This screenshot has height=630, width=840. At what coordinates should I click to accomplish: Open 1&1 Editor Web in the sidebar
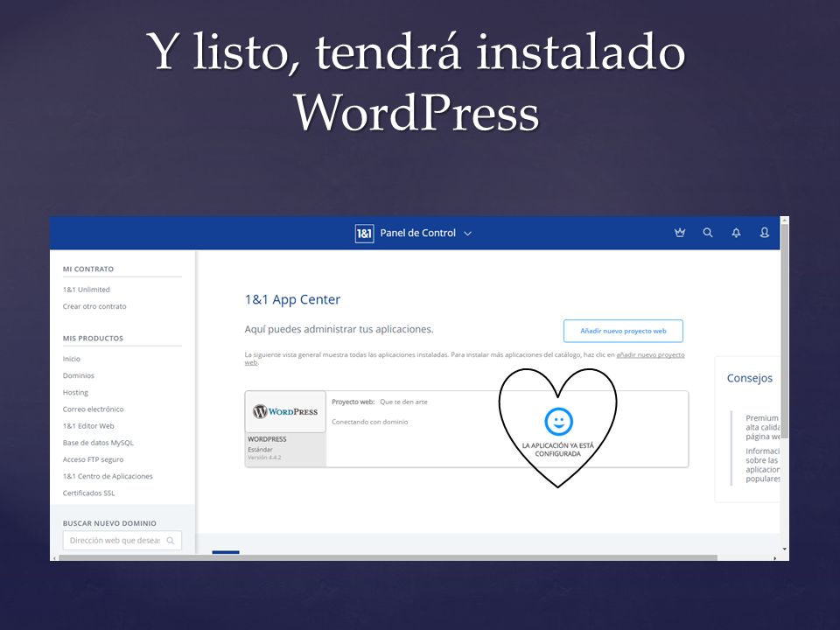(x=88, y=426)
